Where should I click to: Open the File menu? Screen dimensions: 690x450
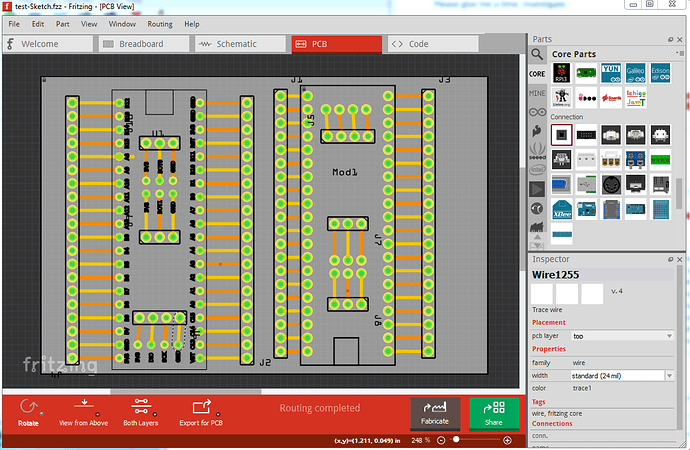tap(14, 24)
